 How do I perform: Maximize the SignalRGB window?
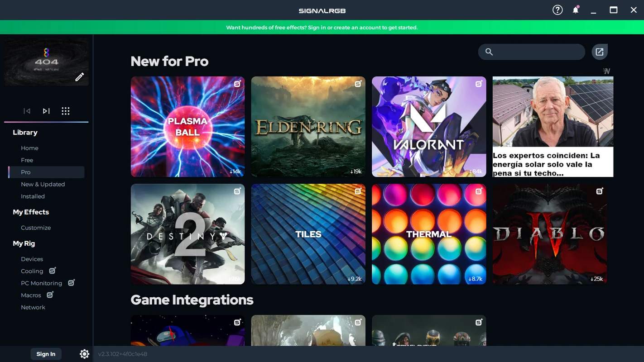click(614, 10)
